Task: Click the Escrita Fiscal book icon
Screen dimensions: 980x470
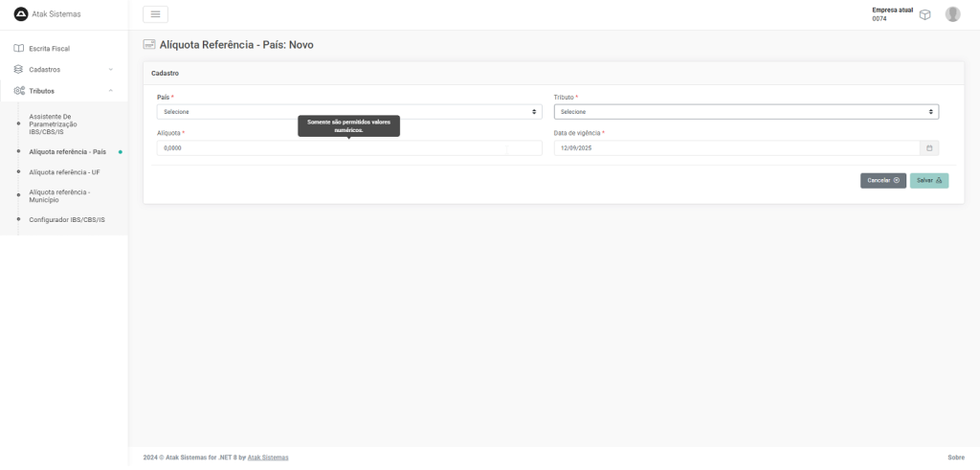Action: (18, 48)
